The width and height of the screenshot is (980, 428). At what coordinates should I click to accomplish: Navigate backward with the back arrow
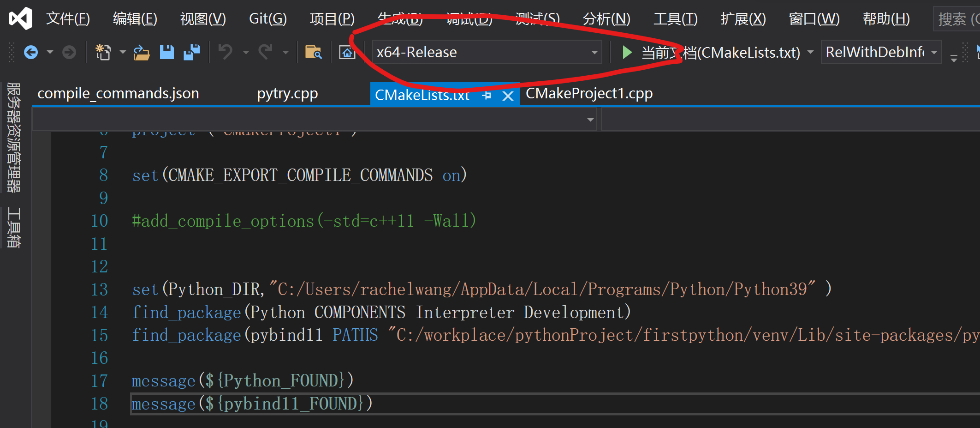click(31, 52)
